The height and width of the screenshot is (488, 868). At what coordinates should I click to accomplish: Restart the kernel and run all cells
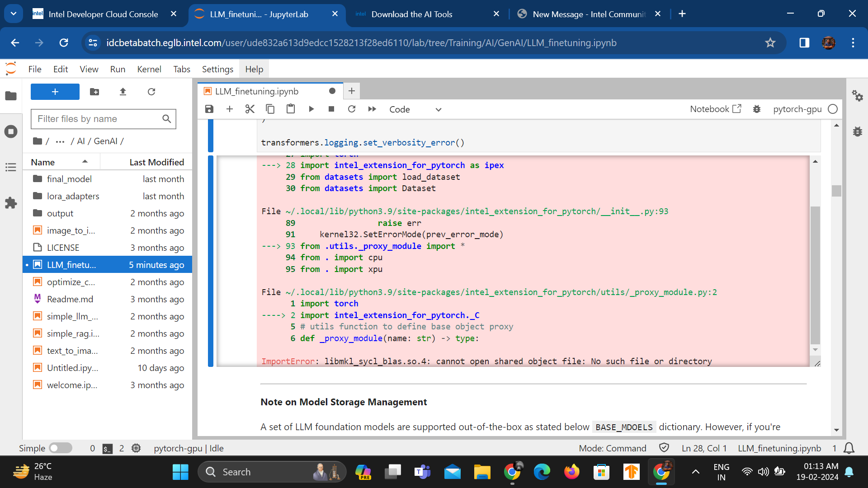pos(372,109)
